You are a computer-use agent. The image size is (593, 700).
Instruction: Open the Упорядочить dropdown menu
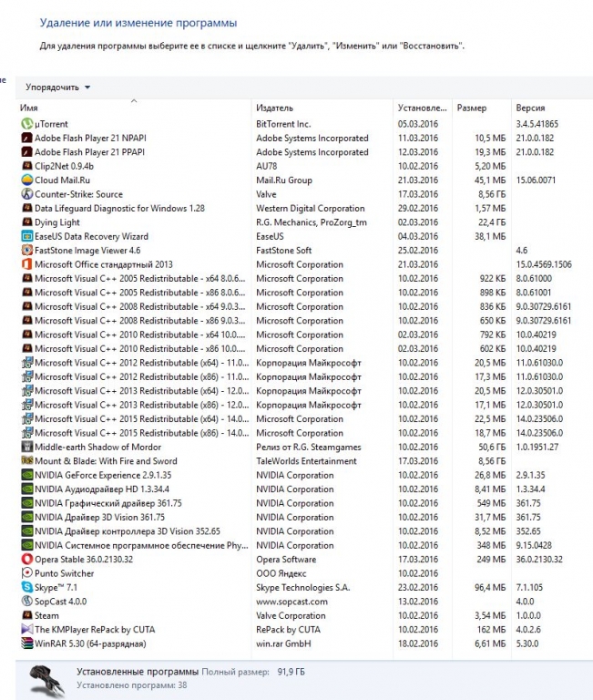58,87
